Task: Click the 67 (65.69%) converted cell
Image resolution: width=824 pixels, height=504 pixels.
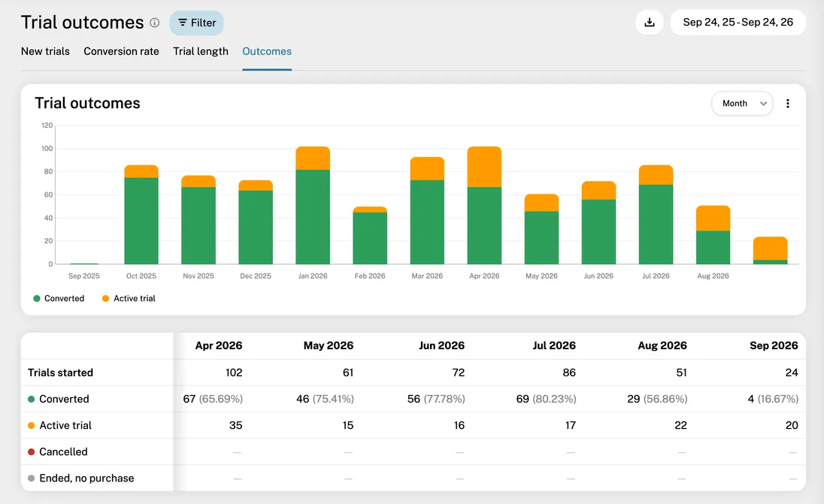Action: (213, 399)
